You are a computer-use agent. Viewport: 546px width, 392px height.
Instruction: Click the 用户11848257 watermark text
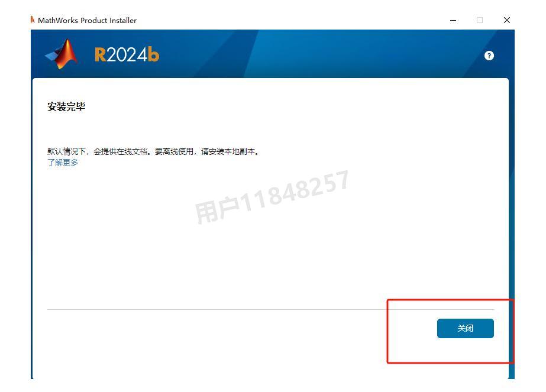point(272,197)
